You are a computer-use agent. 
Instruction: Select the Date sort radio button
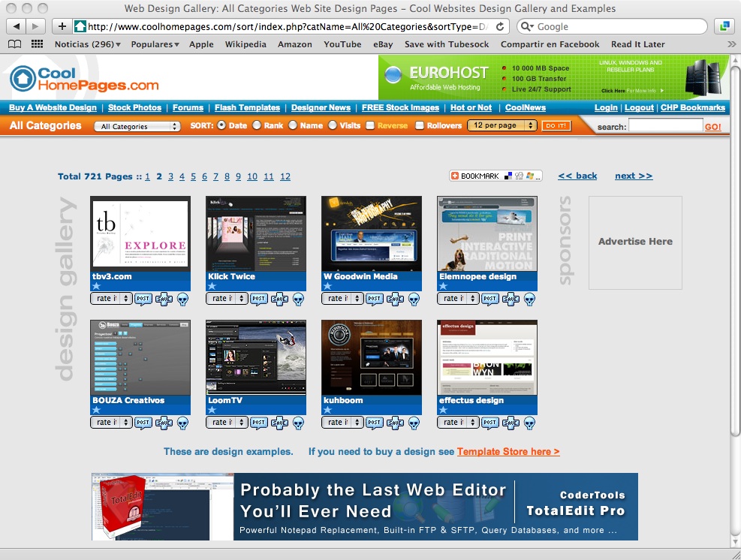(221, 125)
